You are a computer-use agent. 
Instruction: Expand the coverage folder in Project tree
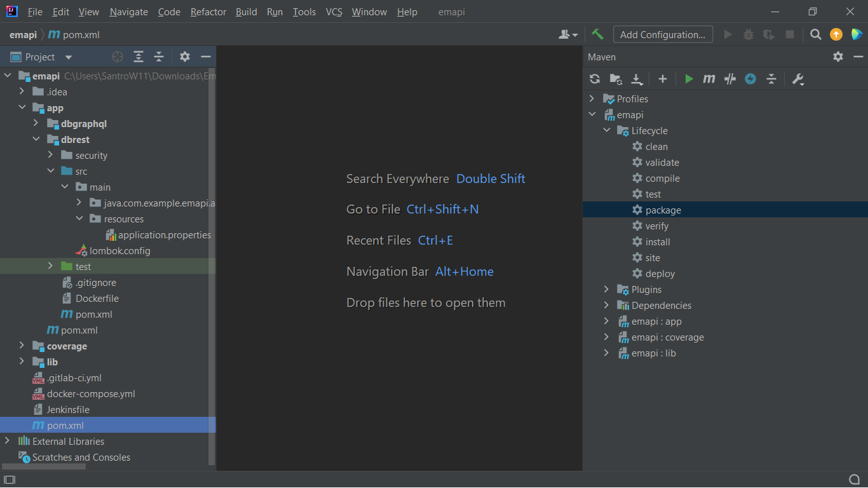point(22,346)
